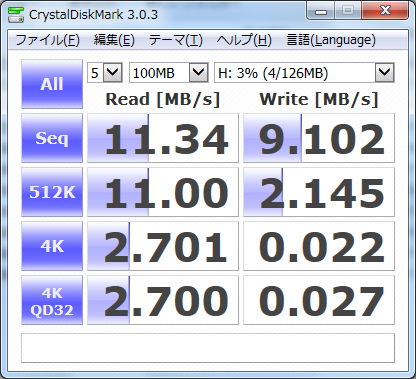Start the 4K QD32 benchmark test
The image size is (416, 379).
tap(52, 300)
